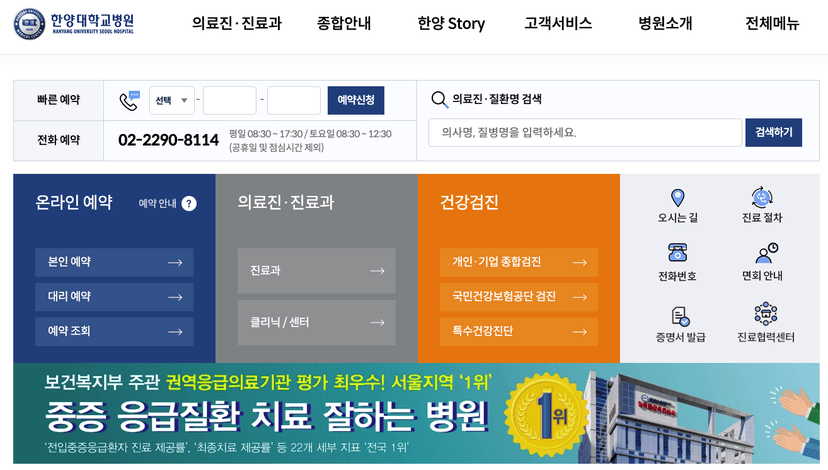Viewport: 828px width, 470px height.
Task: Click the phone chat icon in quick reservation
Action: coord(129,100)
